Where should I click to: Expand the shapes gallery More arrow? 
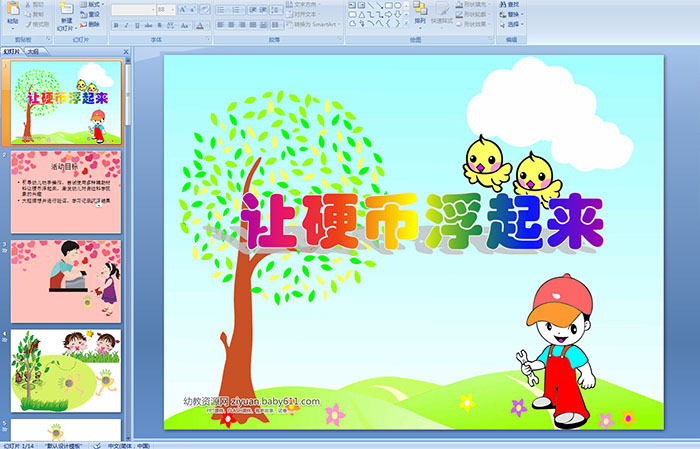tap(406, 24)
